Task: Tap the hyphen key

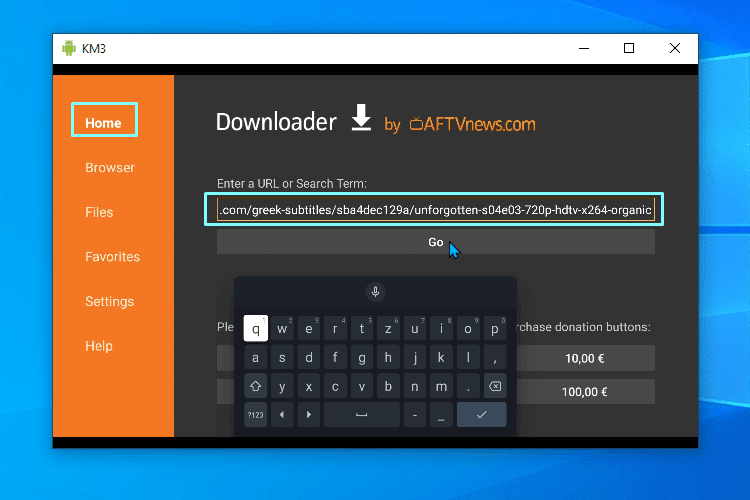Action: [415, 414]
